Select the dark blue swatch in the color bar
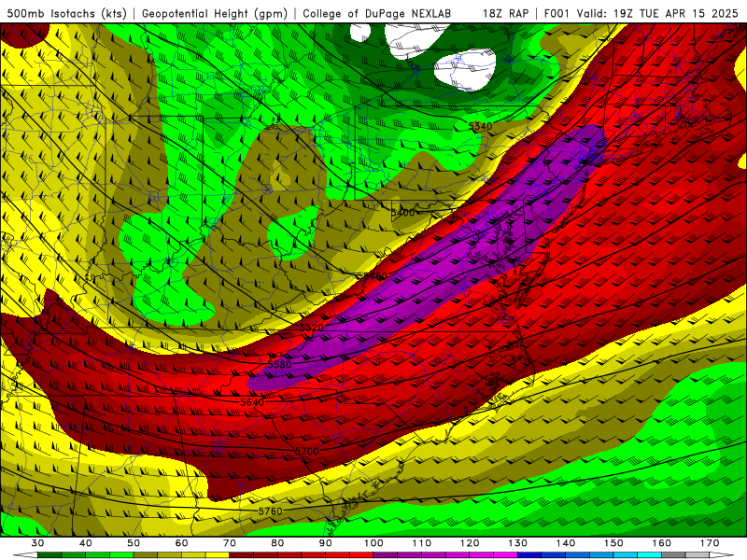Screen dimensions: 747x560 tap(530, 555)
